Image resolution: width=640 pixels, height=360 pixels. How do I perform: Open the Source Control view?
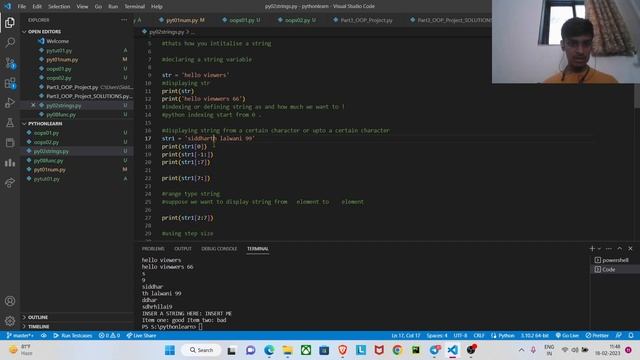pyautogui.click(x=10, y=63)
